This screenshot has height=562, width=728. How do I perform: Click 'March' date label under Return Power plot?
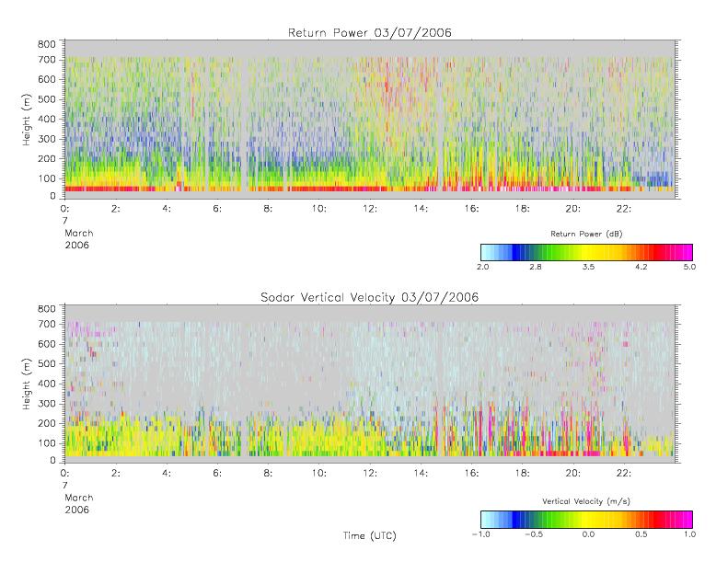coord(79,233)
